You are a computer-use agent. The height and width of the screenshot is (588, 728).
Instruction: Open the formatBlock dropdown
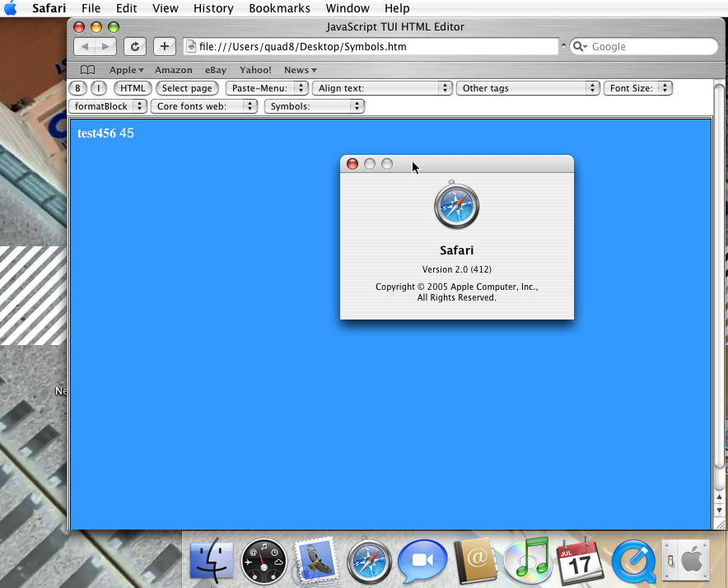click(x=108, y=106)
